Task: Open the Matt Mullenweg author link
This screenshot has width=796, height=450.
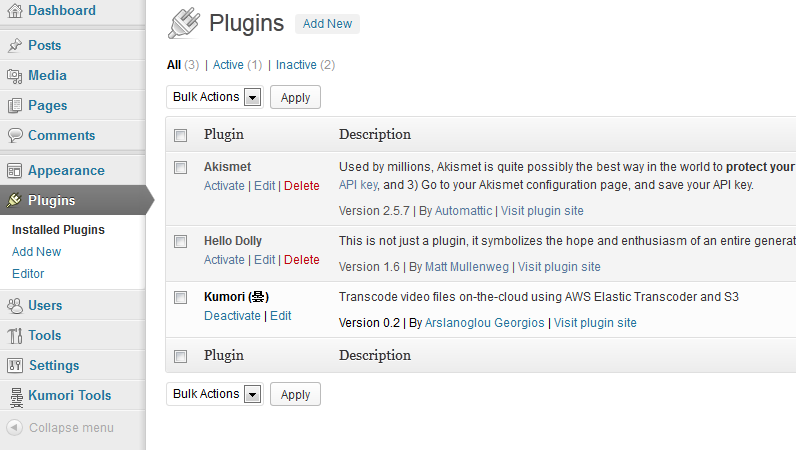Action: tap(467, 267)
